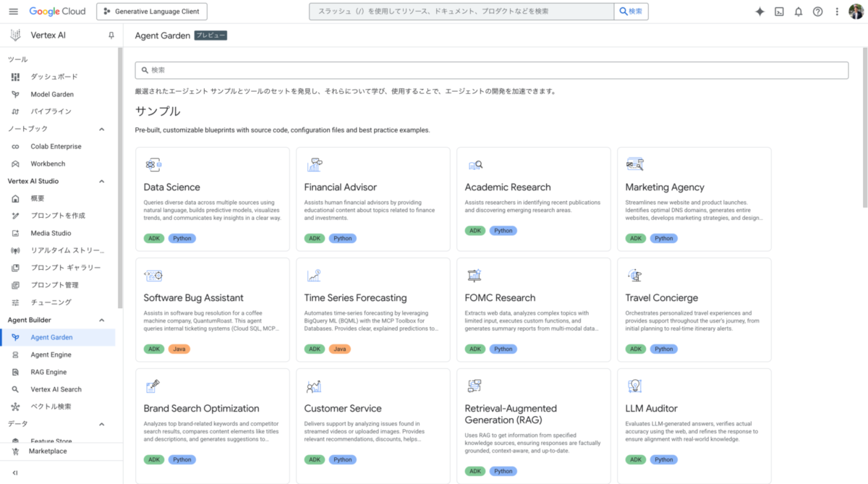Viewport: 868px width, 484px height.
Task: Open the notifications bell
Action: (x=798, y=11)
